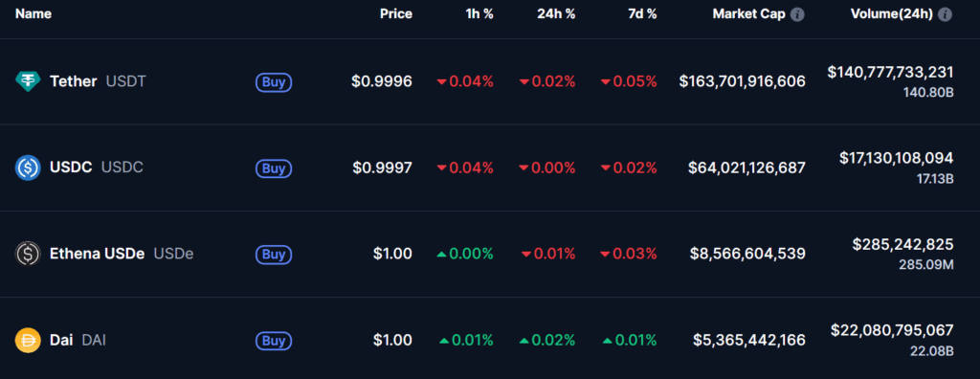This screenshot has height=379, width=980.
Task: Click Buy button in the Dai row
Action: click(274, 341)
